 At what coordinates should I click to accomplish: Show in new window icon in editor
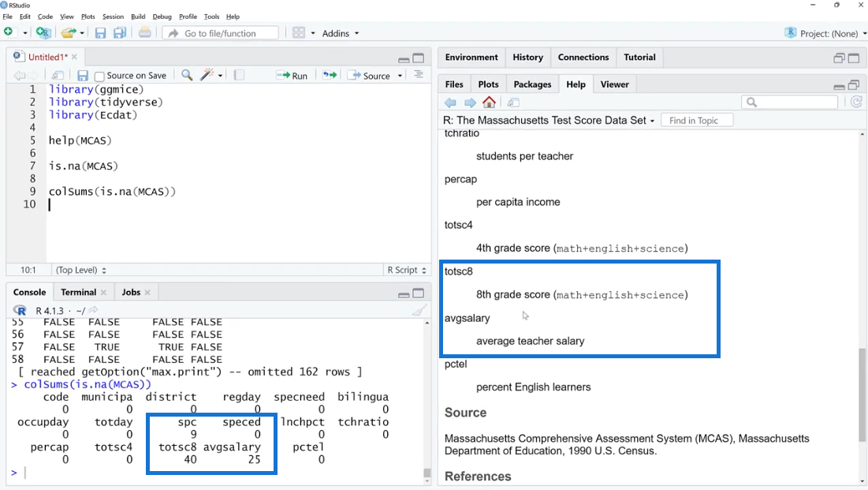click(x=57, y=76)
